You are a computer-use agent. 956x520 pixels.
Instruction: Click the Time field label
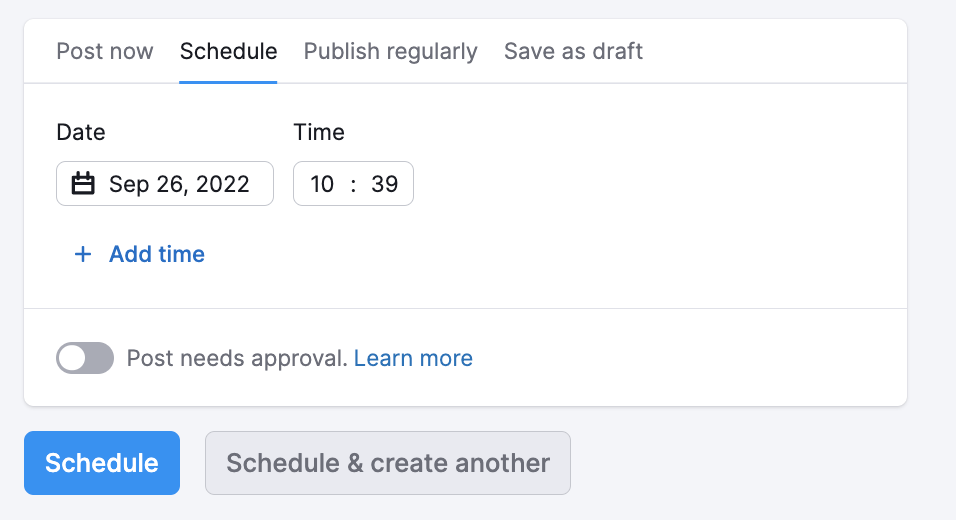click(x=319, y=132)
